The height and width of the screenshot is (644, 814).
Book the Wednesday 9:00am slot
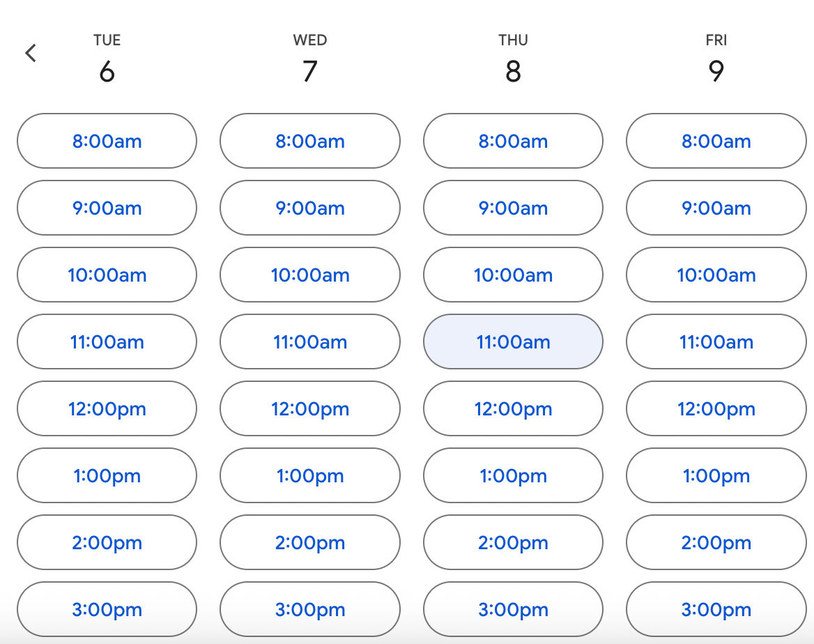click(310, 208)
